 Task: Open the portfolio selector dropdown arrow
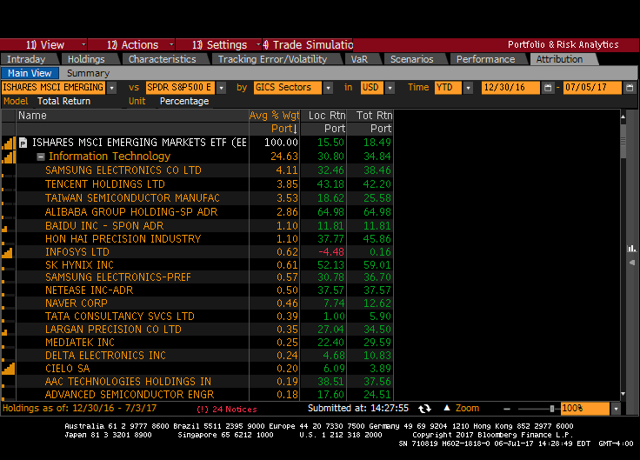[111, 88]
